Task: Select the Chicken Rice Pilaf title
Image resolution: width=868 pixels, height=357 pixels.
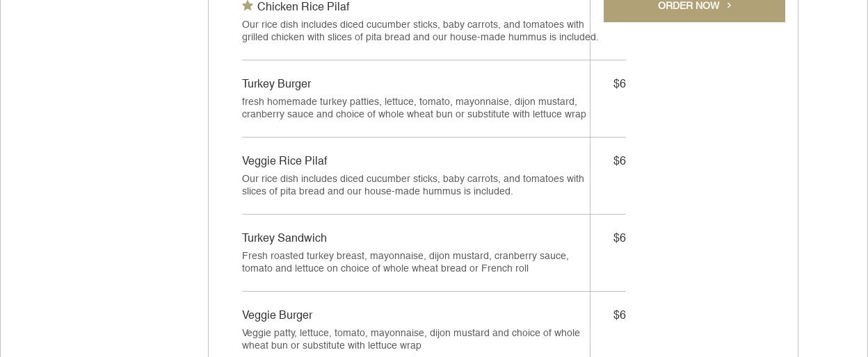Action: pos(303,7)
